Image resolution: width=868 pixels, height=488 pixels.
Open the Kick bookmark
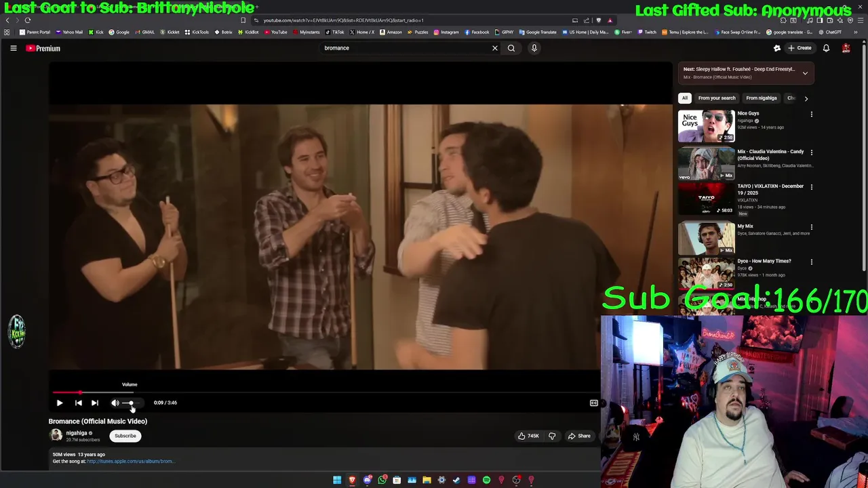point(96,32)
